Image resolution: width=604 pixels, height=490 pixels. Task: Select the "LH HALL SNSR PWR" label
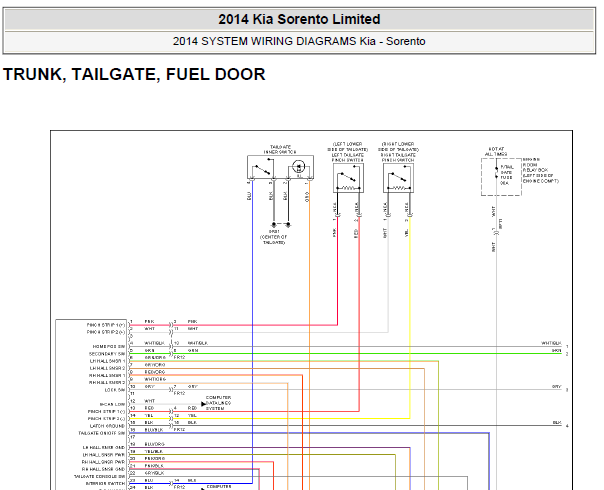104,455
